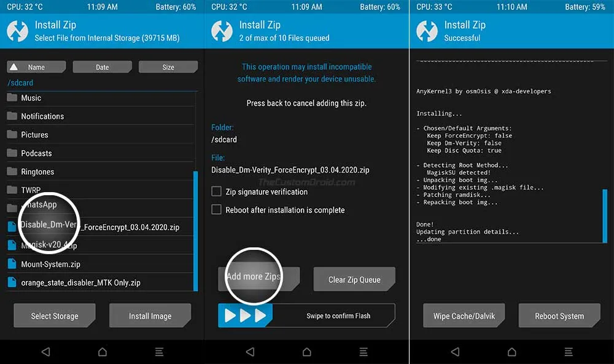Tap the recents navigation icon on the right screen
Viewport: 614px width, 364px height.
pyautogui.click(x=567, y=352)
